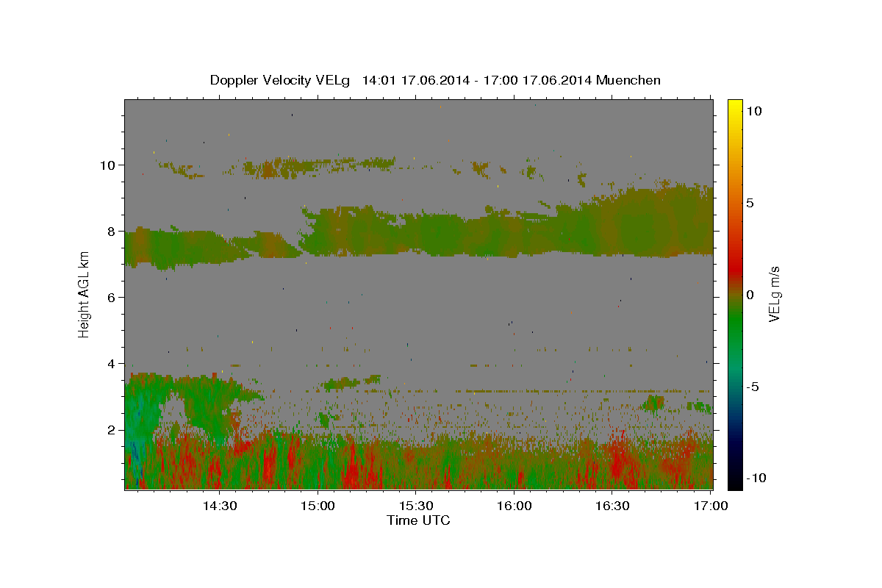This screenshot has width=882, height=588.
Task: Click the colorbar bottom value label -10
Action: (756, 478)
